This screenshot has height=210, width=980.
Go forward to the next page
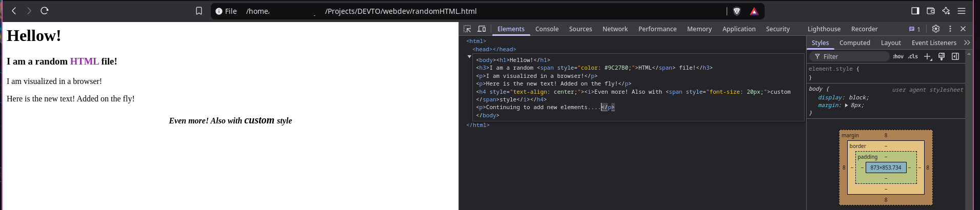point(29,11)
